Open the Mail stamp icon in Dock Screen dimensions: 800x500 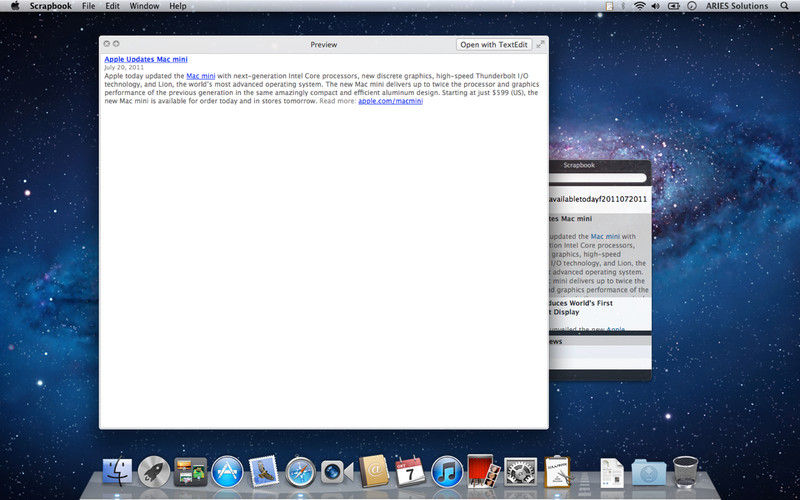click(264, 471)
